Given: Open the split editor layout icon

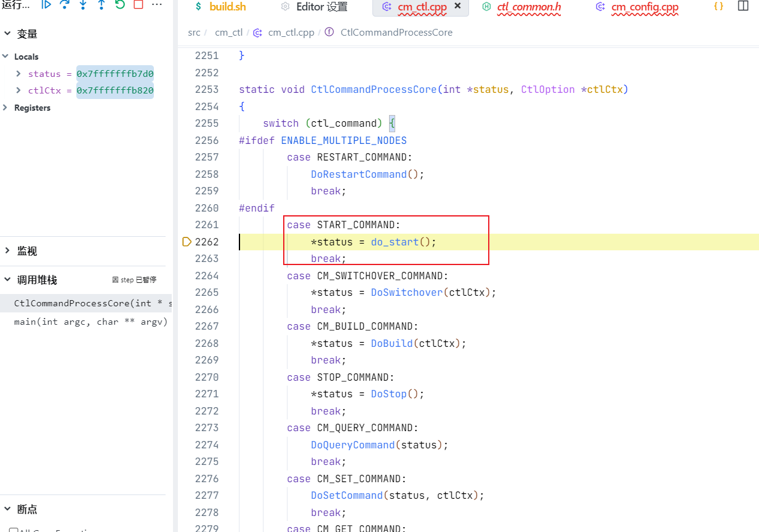Looking at the screenshot, I should point(743,7).
